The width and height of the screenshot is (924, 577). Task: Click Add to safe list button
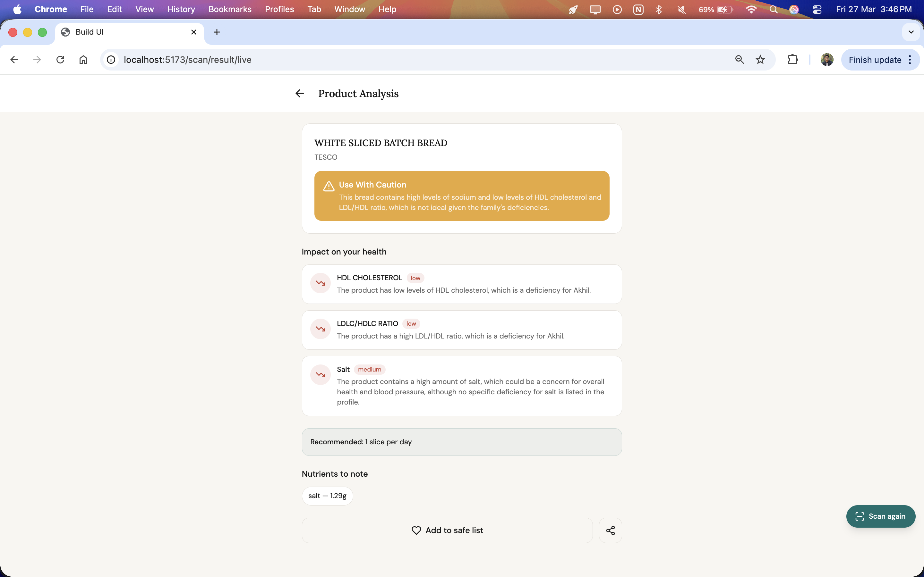[447, 531]
